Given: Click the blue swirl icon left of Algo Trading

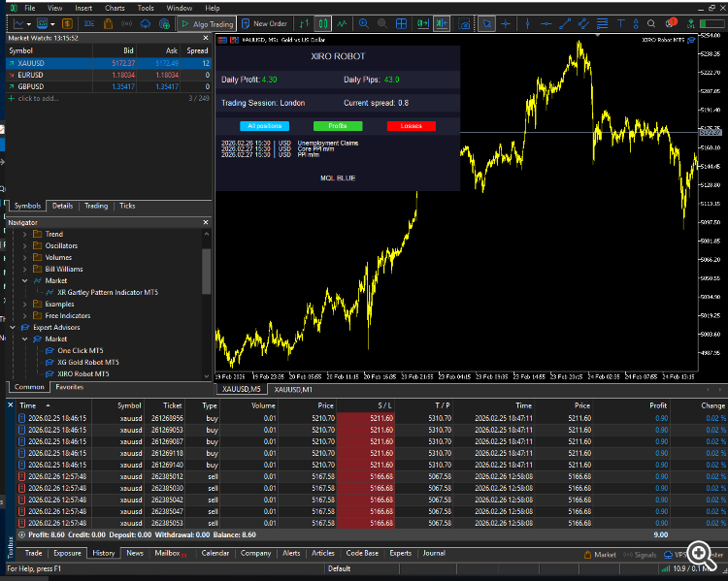Looking at the screenshot, I should pyautogui.click(x=164, y=23).
